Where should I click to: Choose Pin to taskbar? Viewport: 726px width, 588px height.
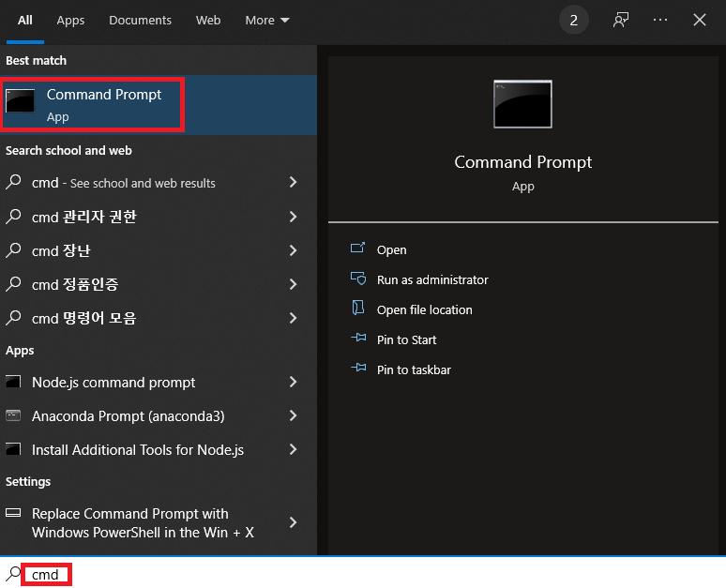414,369
